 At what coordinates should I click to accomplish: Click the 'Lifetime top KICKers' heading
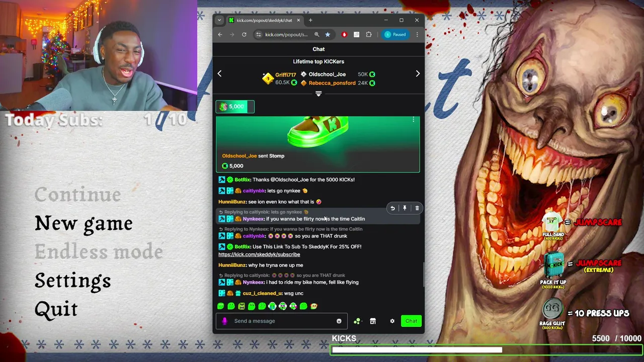pos(318,61)
